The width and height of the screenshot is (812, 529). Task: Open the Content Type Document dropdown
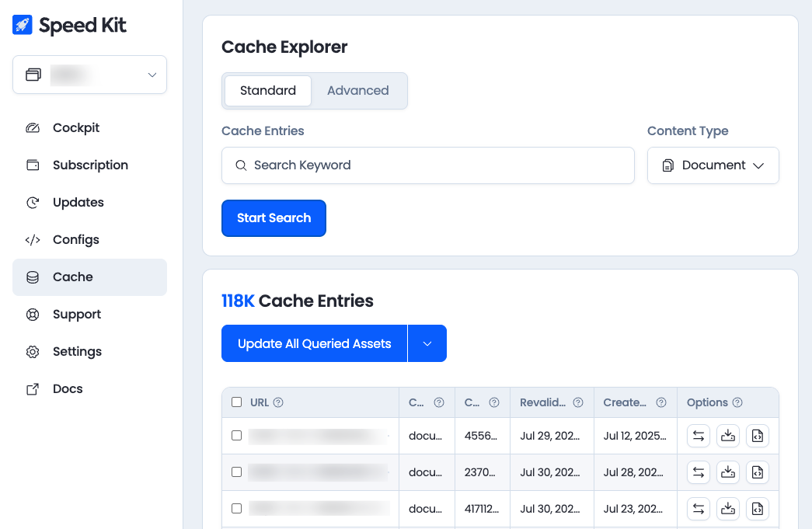[713, 165]
